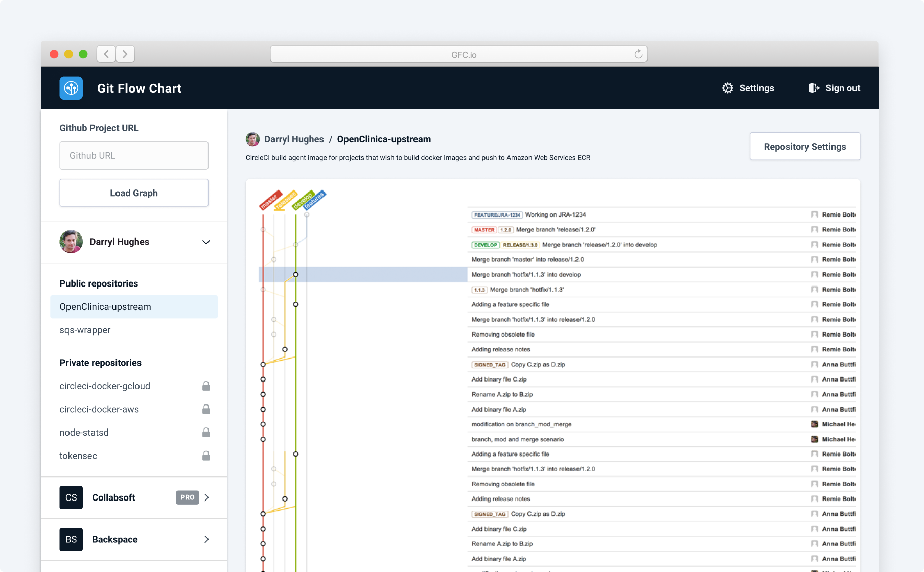Click the lock icon beside circleci-docker-aws
Screen dimensions: 924x572
tap(206, 409)
